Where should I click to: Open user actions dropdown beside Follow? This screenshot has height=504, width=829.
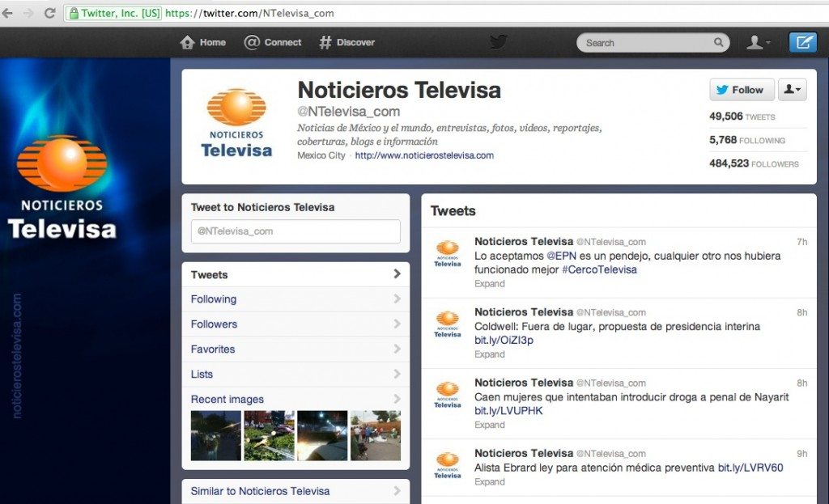[792, 90]
